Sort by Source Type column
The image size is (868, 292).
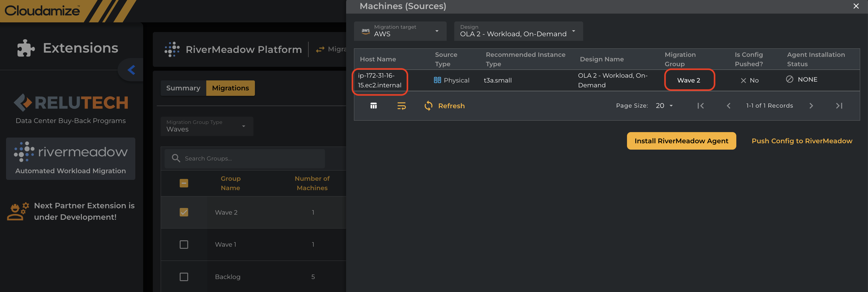coord(446,59)
